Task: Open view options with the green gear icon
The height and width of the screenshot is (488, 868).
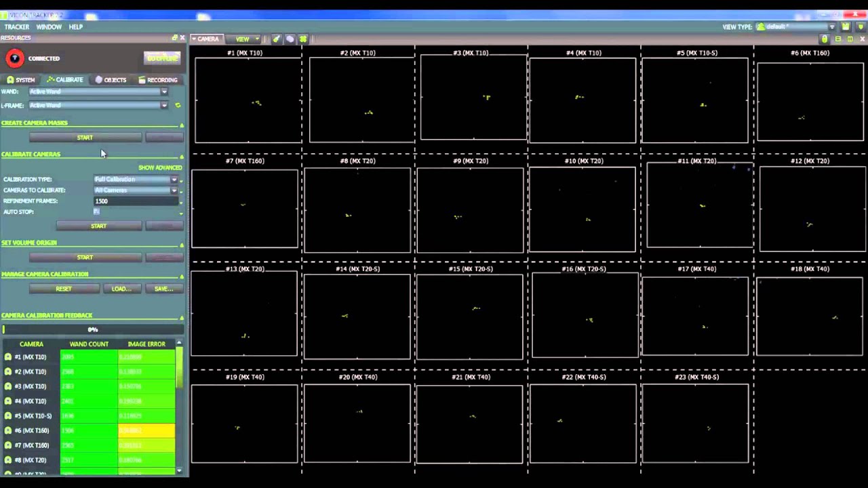Action: (303, 39)
